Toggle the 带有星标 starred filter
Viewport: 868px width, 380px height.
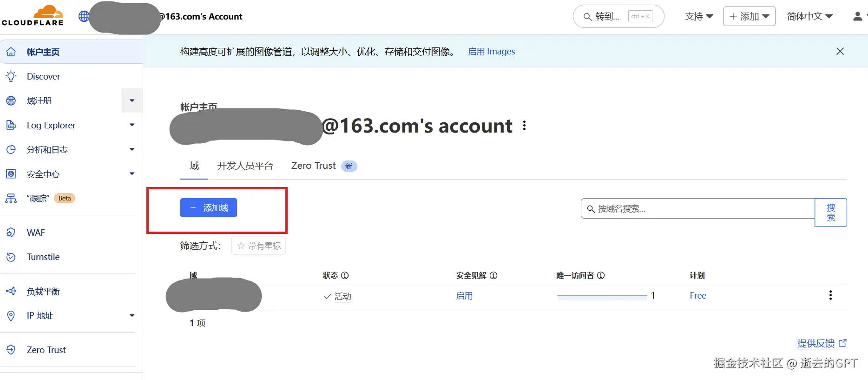[259, 246]
